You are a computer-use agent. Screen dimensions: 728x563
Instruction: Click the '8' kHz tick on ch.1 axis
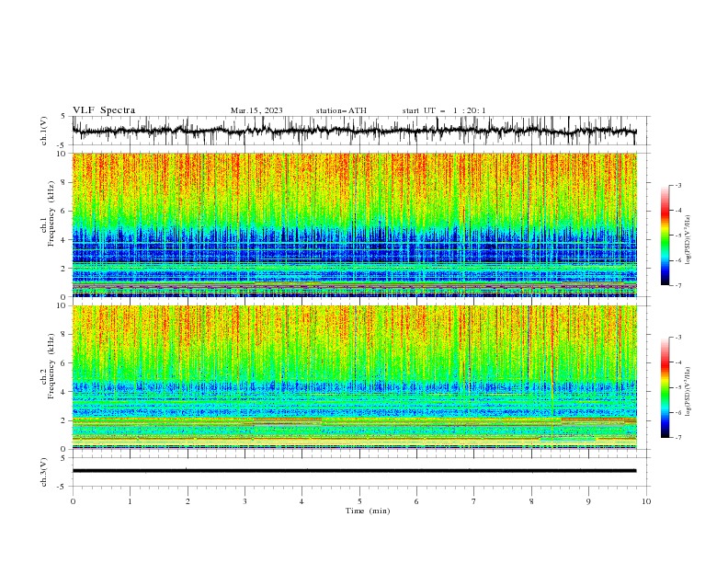[x=64, y=182]
